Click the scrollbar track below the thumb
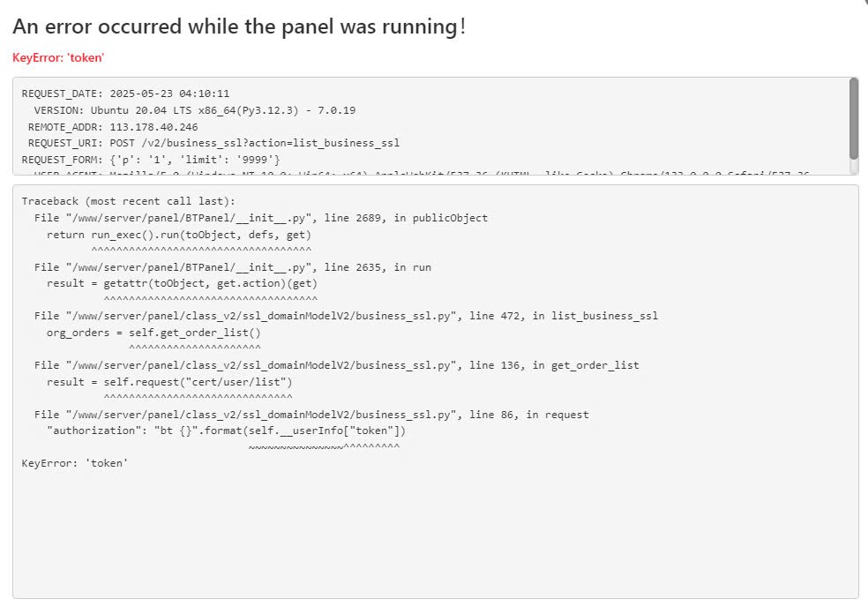 (x=853, y=166)
